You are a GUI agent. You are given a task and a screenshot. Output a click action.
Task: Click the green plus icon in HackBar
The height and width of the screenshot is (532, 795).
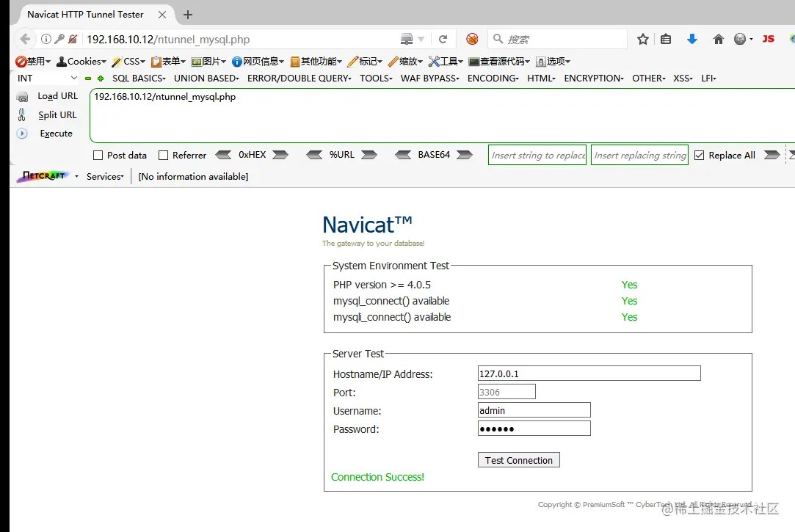click(101, 79)
